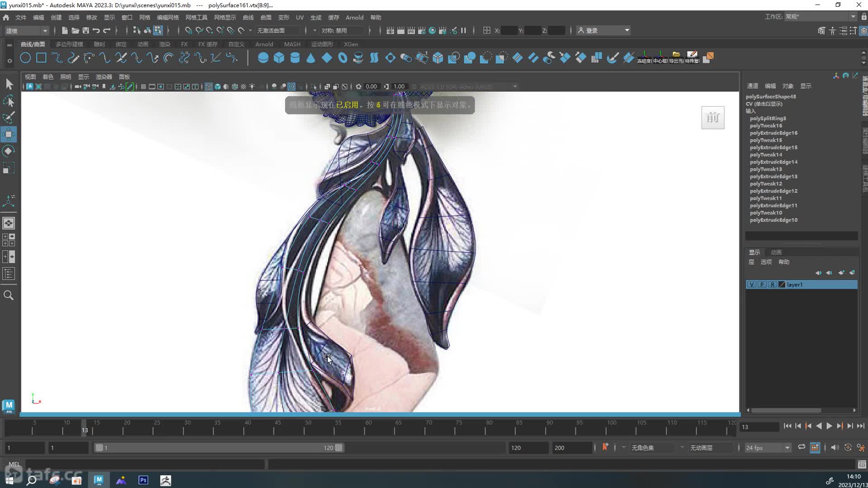Screen dimensions: 868x488
Task: Open the outliner panel layout icon
Action: click(x=9, y=273)
